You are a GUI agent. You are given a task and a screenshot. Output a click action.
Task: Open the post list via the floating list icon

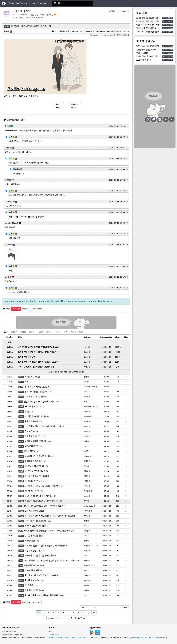[x=160, y=119]
